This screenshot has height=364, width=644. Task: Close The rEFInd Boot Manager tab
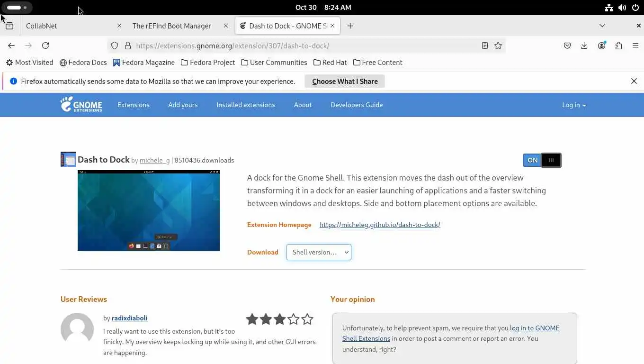point(226,26)
